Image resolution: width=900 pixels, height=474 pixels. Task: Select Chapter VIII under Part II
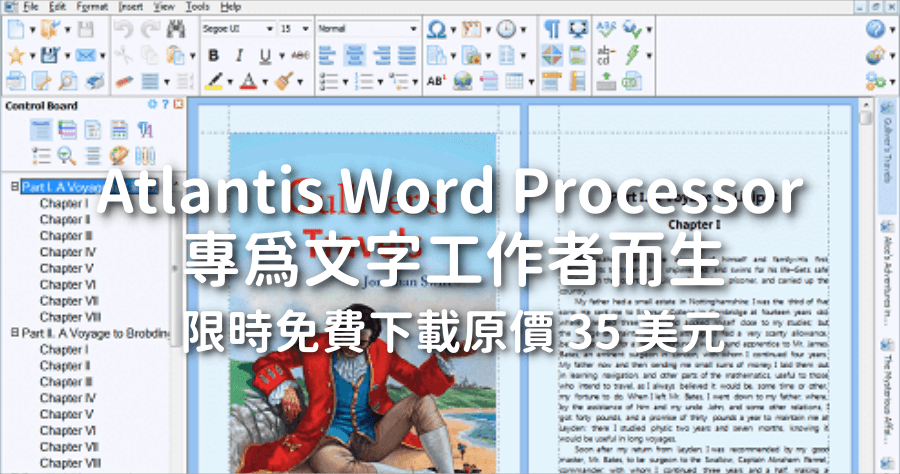70,463
